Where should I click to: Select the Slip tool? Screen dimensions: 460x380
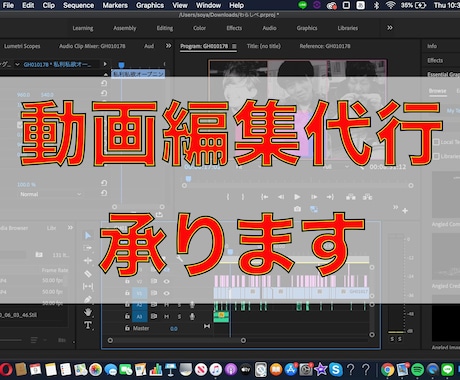point(88,286)
